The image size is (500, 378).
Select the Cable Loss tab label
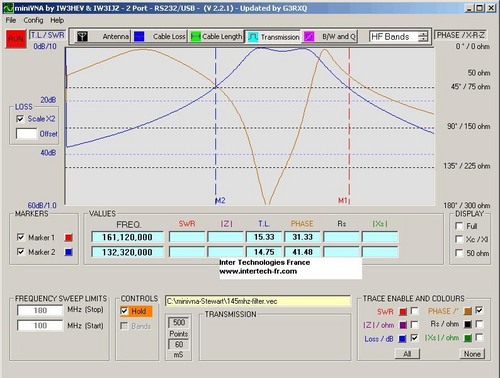click(x=169, y=36)
